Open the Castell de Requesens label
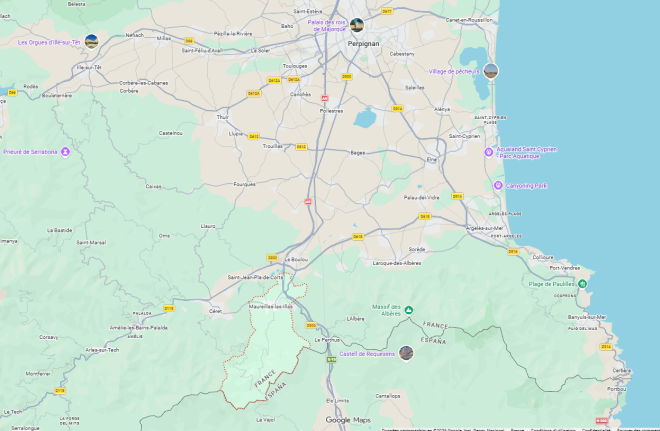This screenshot has height=431, width=660. [367, 354]
